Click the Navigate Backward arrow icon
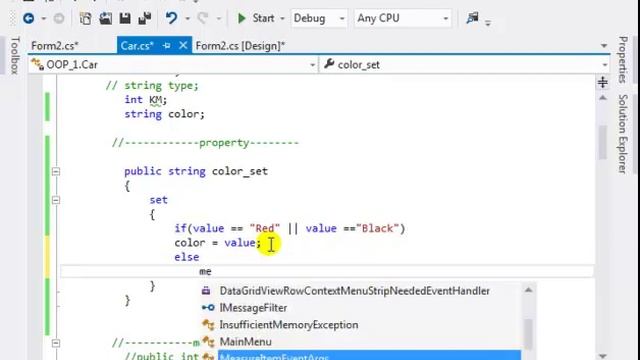 coord(29,18)
